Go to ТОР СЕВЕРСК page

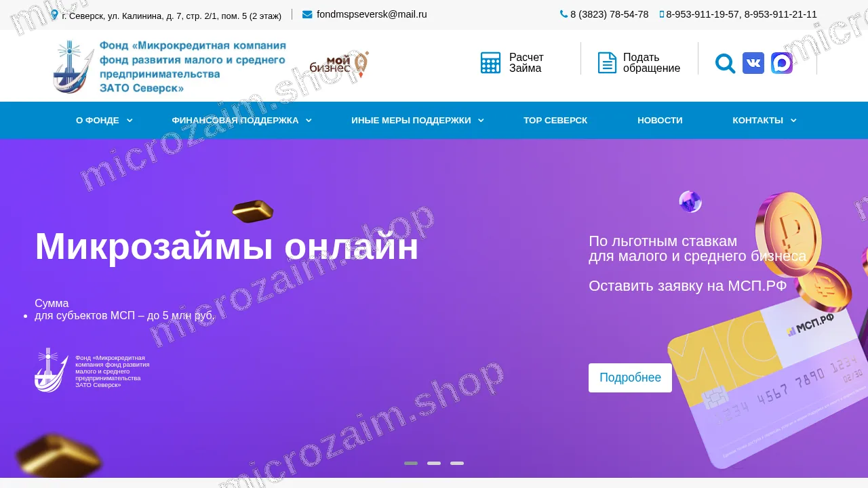click(555, 121)
